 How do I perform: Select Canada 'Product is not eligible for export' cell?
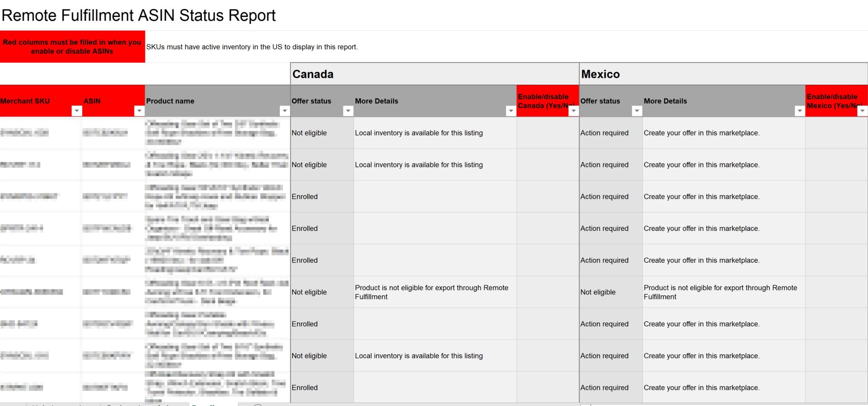(x=435, y=292)
